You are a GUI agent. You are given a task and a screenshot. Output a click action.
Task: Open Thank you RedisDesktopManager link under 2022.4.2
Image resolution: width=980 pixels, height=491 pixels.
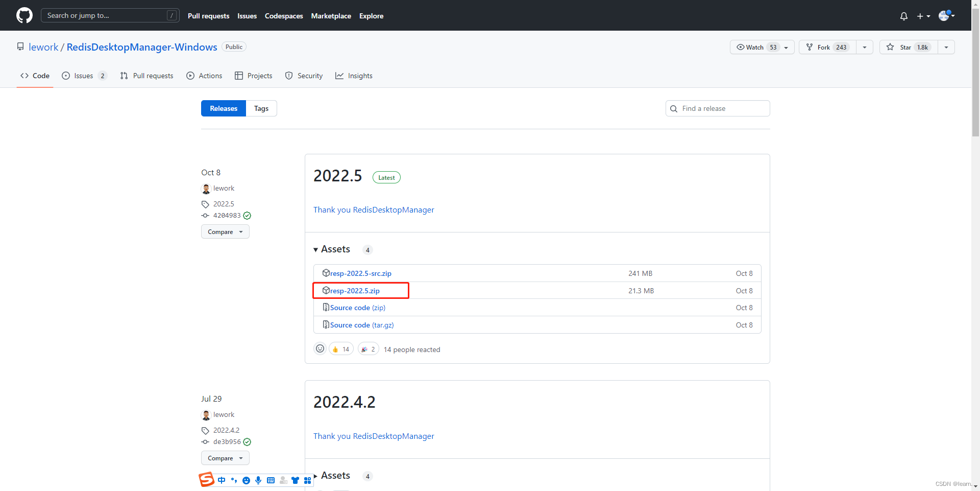pos(374,436)
